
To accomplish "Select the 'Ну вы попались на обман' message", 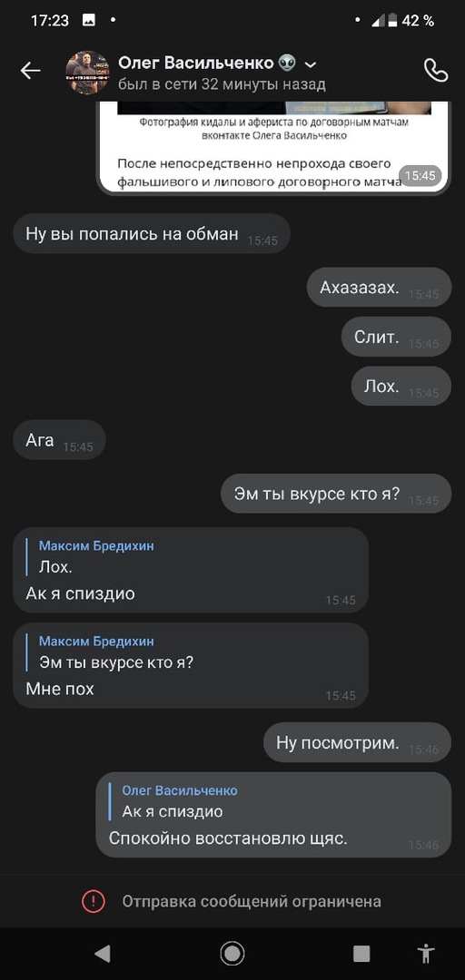I will pyautogui.click(x=152, y=234).
